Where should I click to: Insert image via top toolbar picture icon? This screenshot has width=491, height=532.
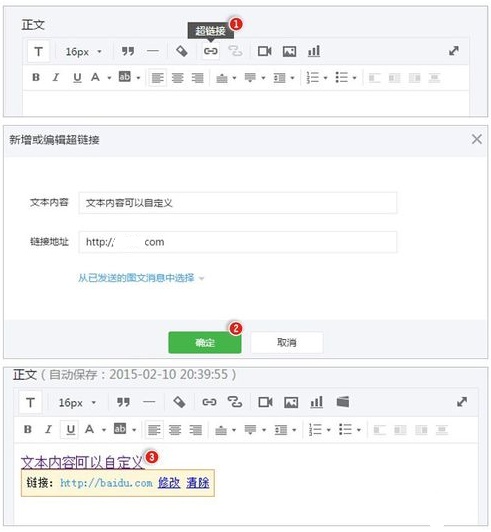289,51
